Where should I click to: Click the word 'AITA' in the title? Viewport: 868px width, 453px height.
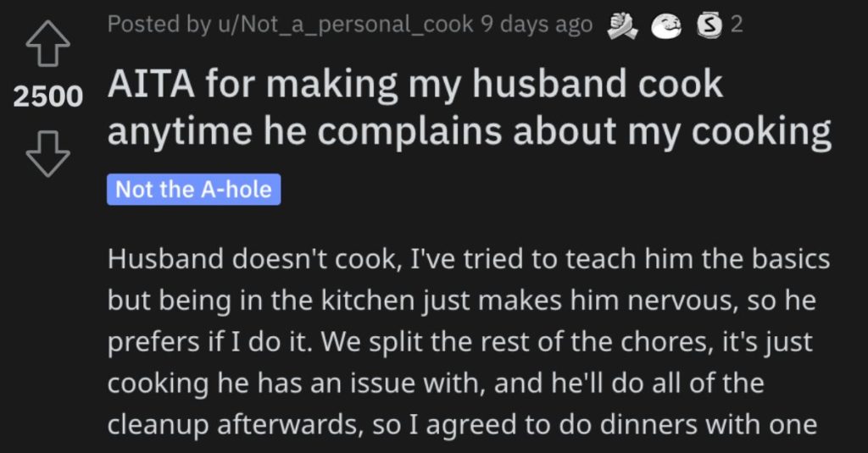pyautogui.click(x=151, y=84)
